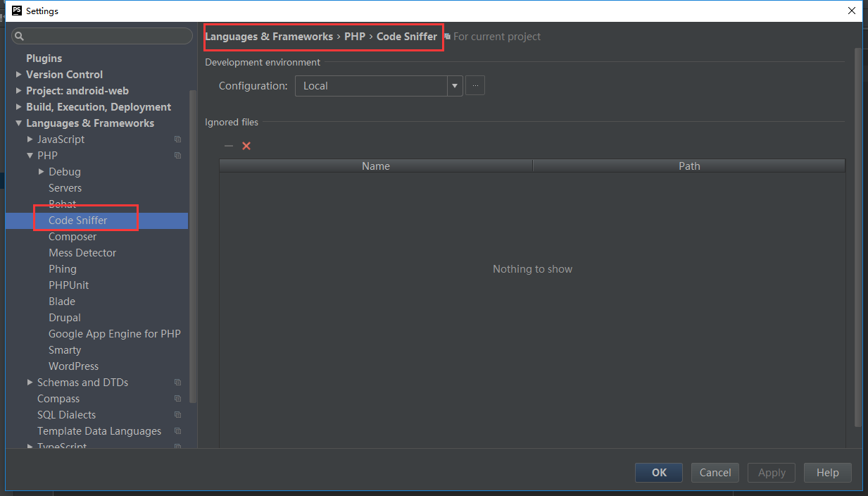Screen dimensions: 868x496
Task: Click the red remove X icon
Action: tap(246, 146)
